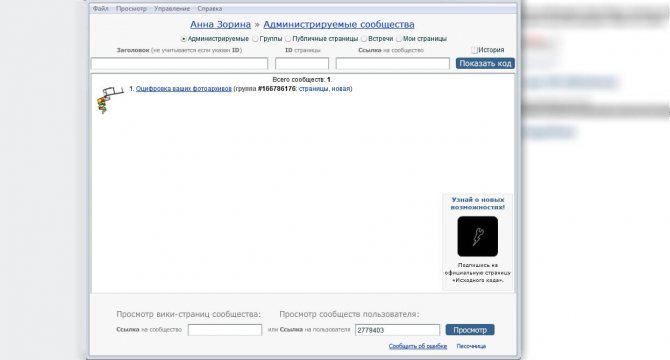Image resolution: width=670 pixels, height=360 pixels.
Task: Open the Песочница link
Action: point(471,346)
